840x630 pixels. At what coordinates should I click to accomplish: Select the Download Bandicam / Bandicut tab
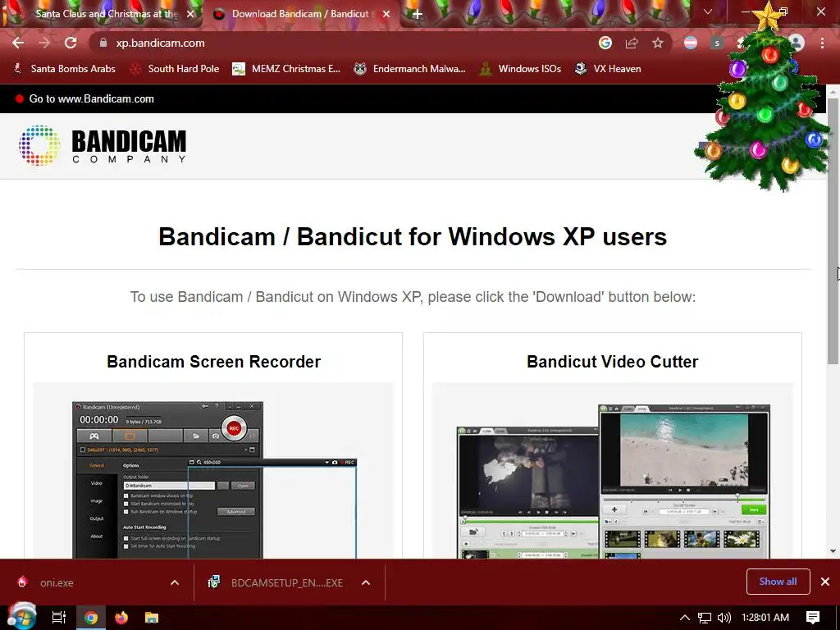(300, 14)
